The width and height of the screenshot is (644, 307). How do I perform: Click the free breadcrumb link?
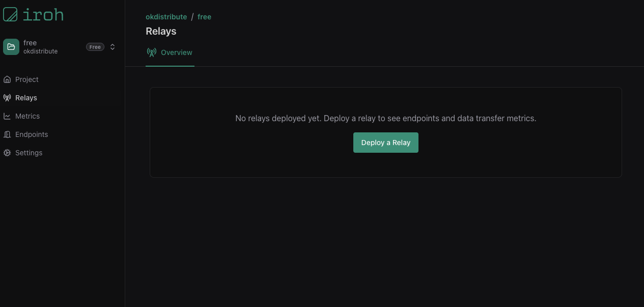[x=204, y=16]
